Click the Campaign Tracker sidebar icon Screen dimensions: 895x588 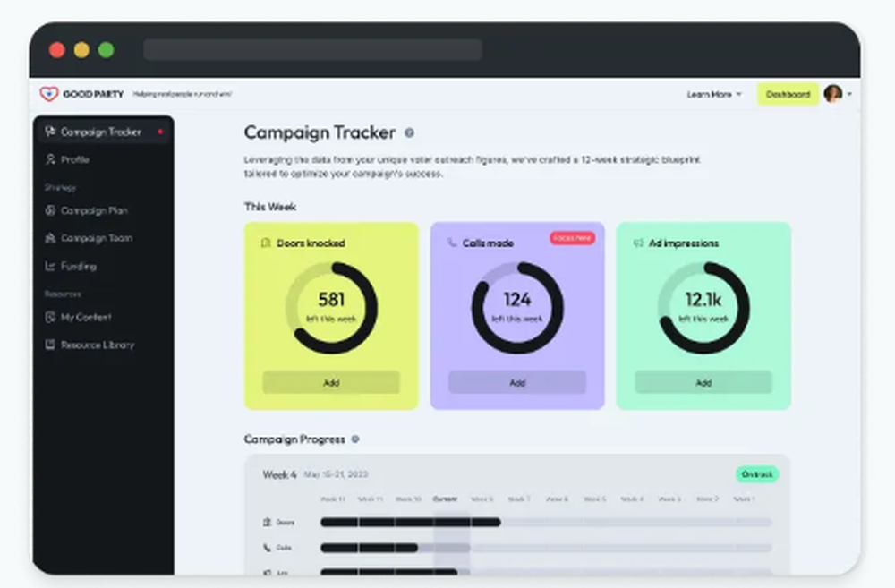(x=50, y=132)
